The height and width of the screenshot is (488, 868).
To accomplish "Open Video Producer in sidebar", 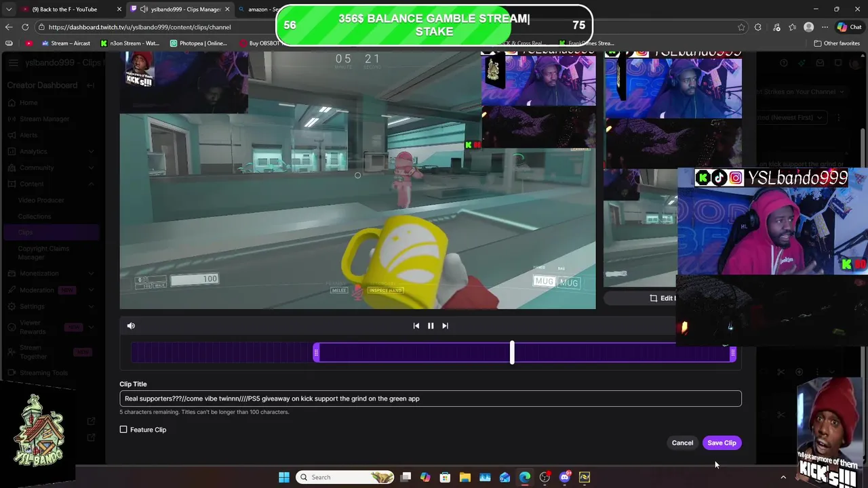I will 41,200.
